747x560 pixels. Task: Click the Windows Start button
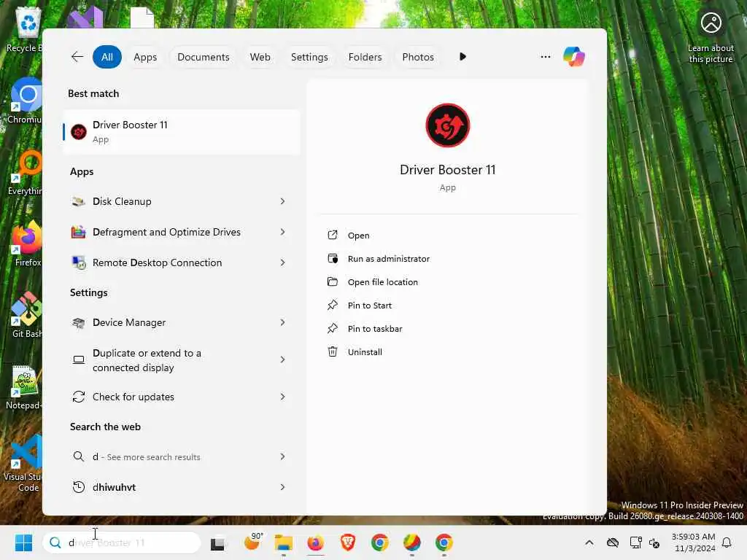pyautogui.click(x=23, y=542)
